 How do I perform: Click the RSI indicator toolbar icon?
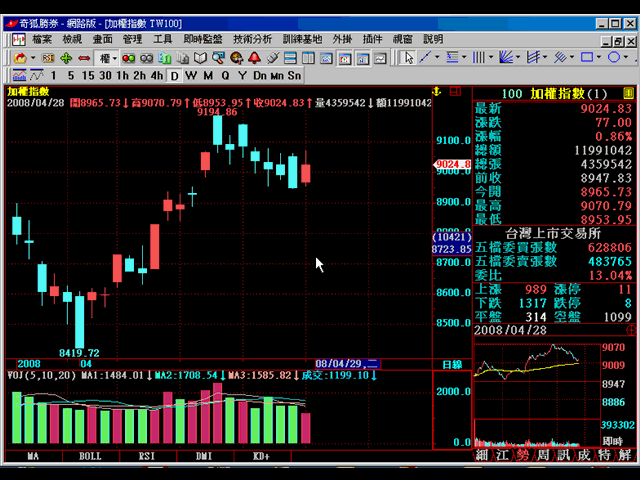click(x=48, y=58)
